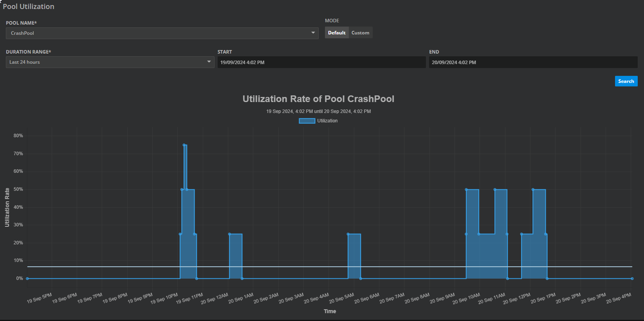Click the 25% data point near 20 Sep 12AM
Screen dimensions: 644x321
(229, 234)
